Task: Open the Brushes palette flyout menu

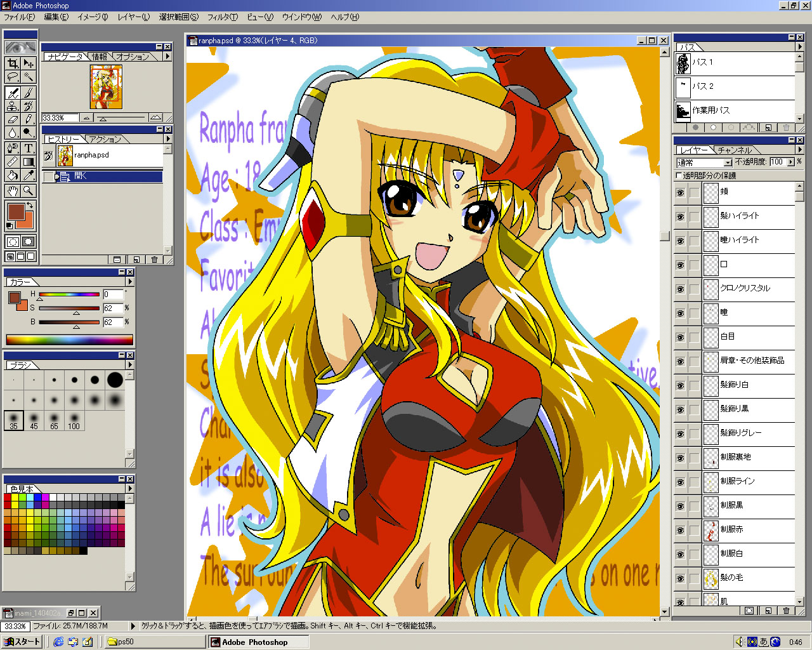Action: tap(130, 365)
